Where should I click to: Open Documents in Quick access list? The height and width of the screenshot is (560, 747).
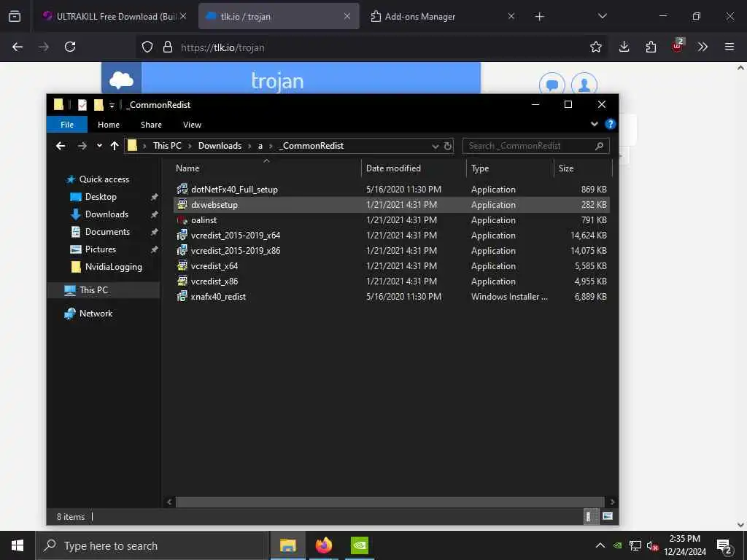point(107,232)
